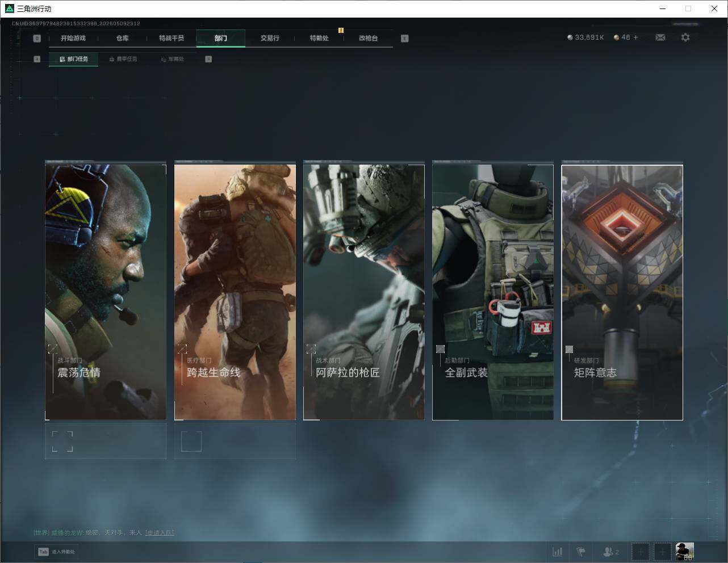Click the 后勤部门 label
Screen dimensions: 728x563
pyautogui.click(x=457, y=360)
